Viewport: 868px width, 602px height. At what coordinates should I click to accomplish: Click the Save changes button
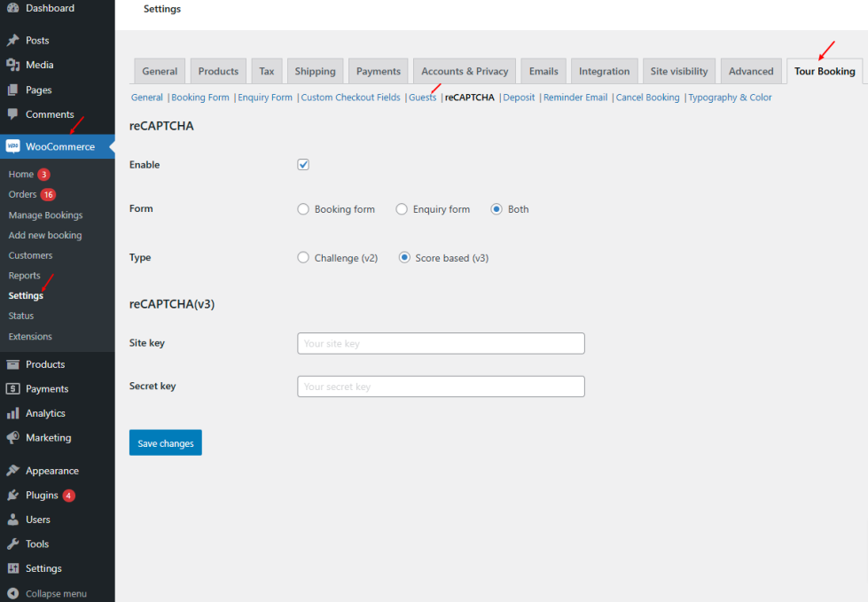(x=166, y=443)
